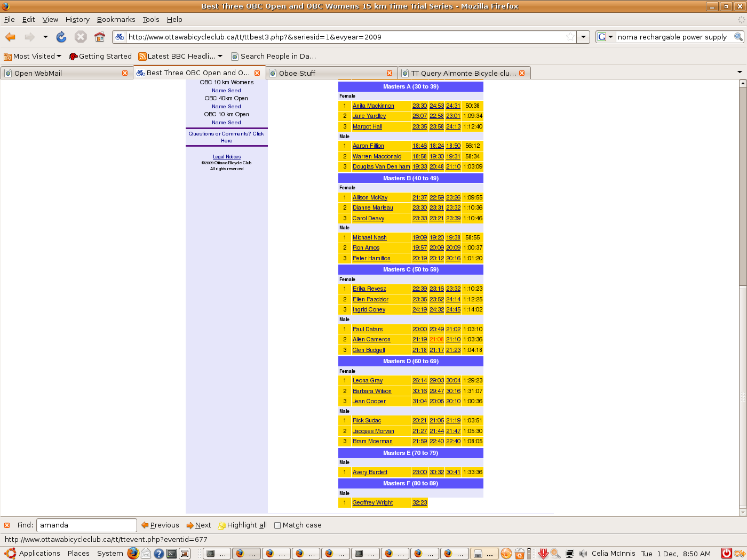The width and height of the screenshot is (747, 560).
Task: Expand the Most Visited bookmarks folder
Action: coord(33,56)
